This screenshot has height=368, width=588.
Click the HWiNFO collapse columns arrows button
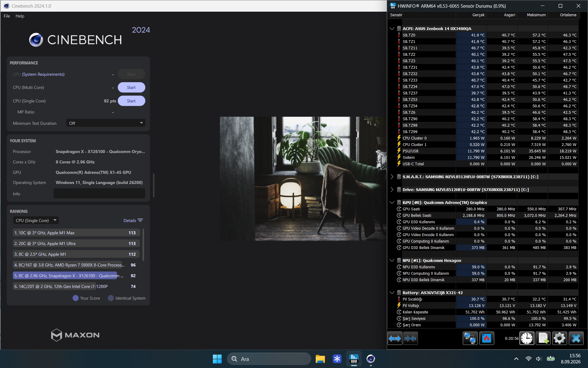click(410, 338)
